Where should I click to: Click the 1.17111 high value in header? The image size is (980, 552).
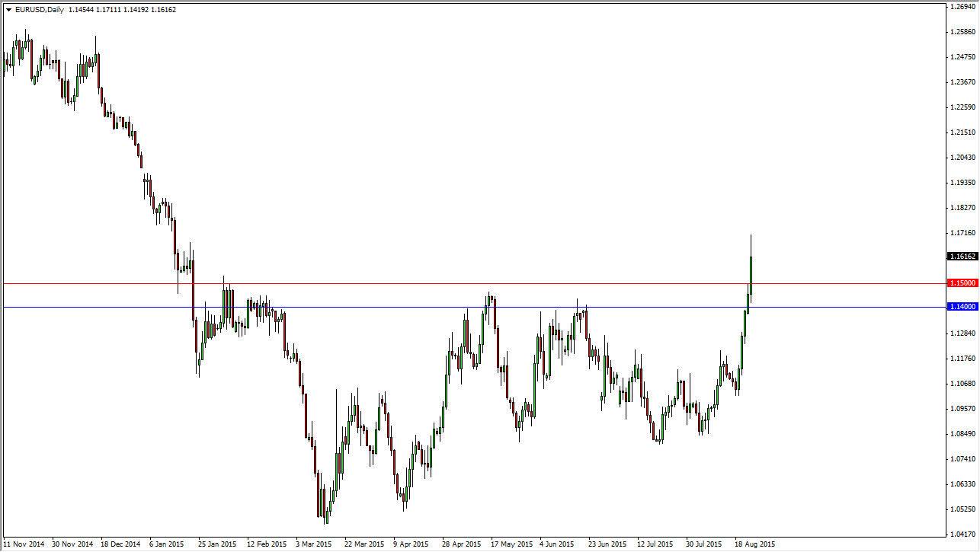pyautogui.click(x=110, y=10)
